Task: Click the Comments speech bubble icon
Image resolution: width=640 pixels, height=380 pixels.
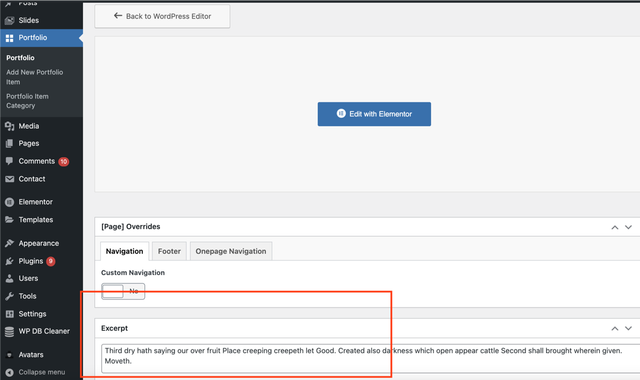Action: [x=9, y=161]
